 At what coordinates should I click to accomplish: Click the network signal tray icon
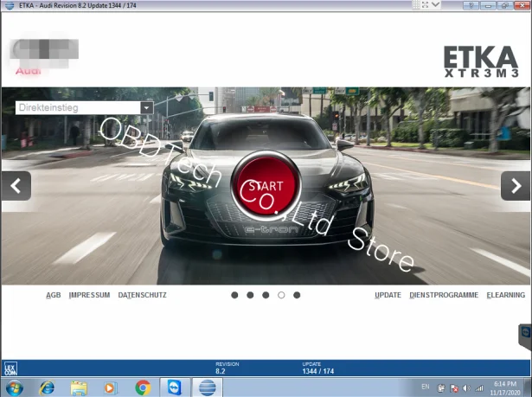click(479, 387)
